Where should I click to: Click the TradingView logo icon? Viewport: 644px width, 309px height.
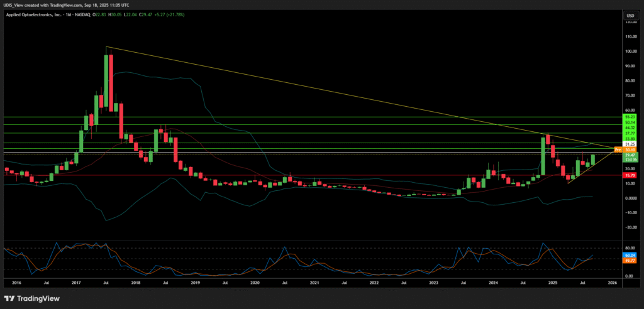tap(10, 298)
